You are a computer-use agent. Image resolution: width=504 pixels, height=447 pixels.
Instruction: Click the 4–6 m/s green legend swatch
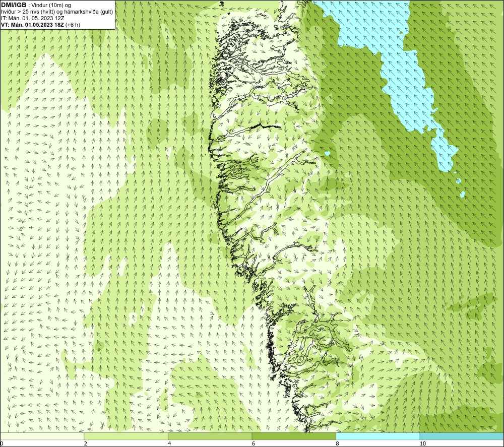coord(210,436)
